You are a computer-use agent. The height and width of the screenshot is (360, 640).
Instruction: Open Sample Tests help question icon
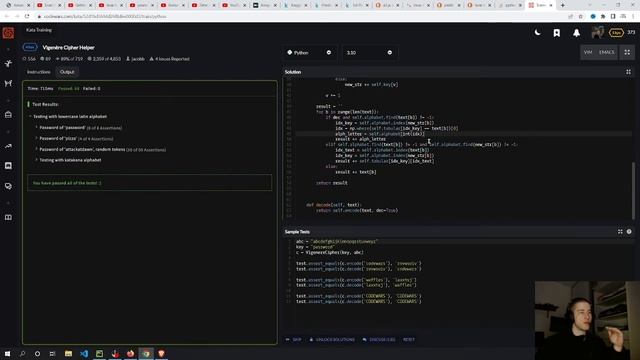point(629,231)
